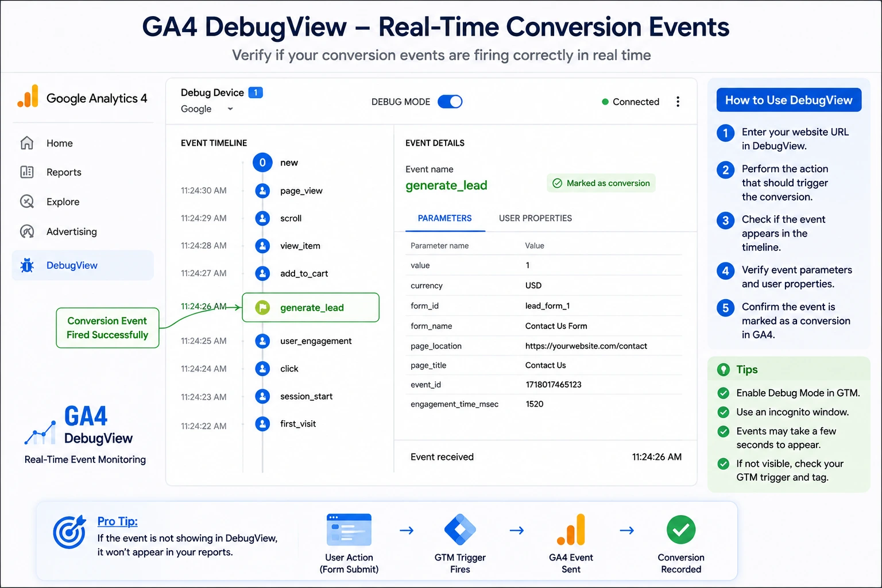Click the Event received time 11:24:26 AM
882x588 pixels.
coord(657,457)
